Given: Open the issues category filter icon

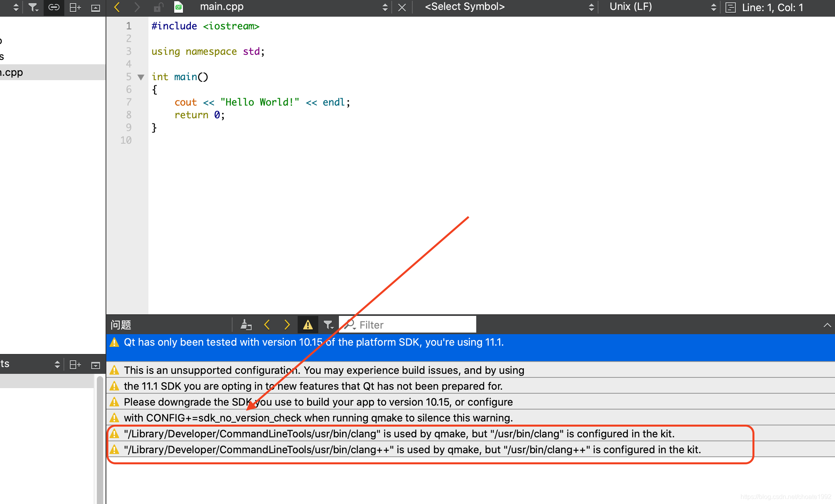Looking at the screenshot, I should pos(328,325).
